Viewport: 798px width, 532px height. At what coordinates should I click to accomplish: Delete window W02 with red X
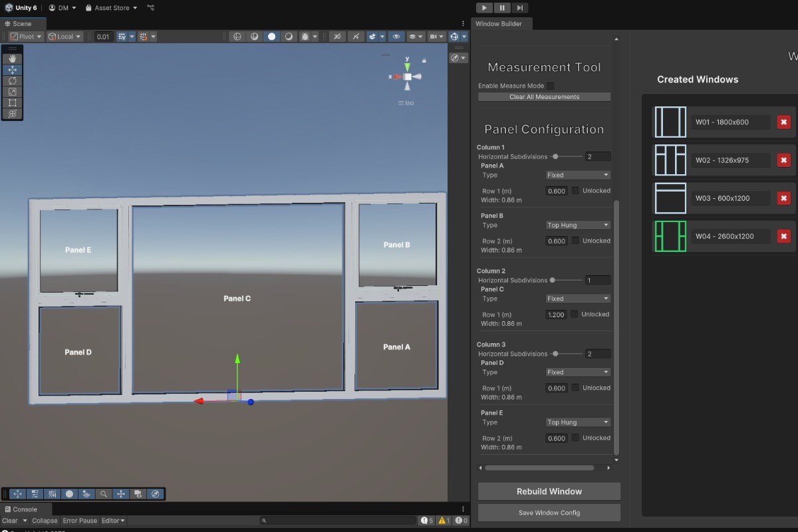click(783, 160)
